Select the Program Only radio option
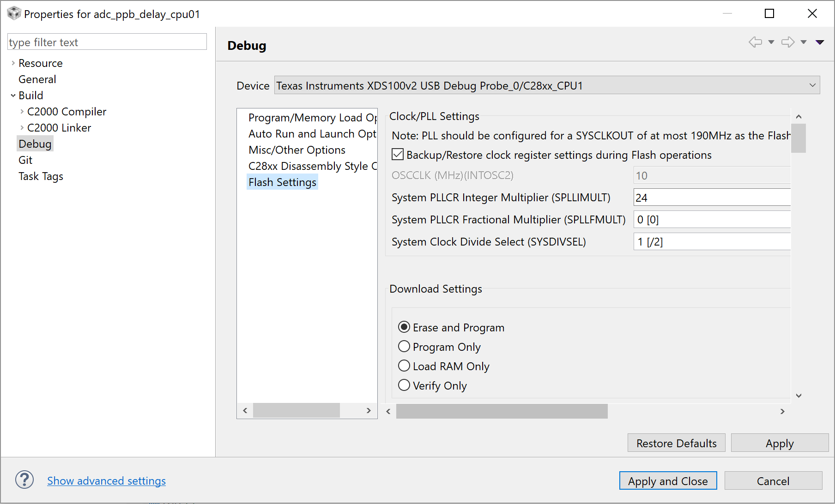Viewport: 835px width, 504px height. (404, 347)
